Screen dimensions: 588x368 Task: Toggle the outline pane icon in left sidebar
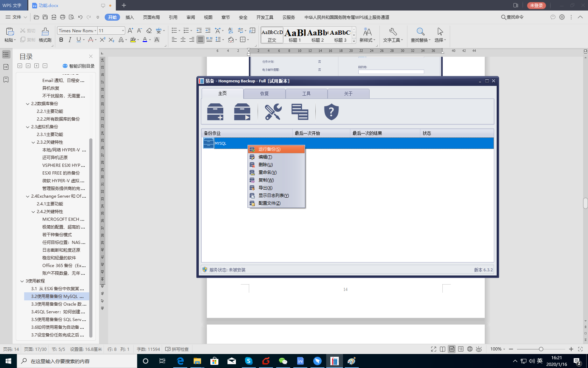click(6, 54)
